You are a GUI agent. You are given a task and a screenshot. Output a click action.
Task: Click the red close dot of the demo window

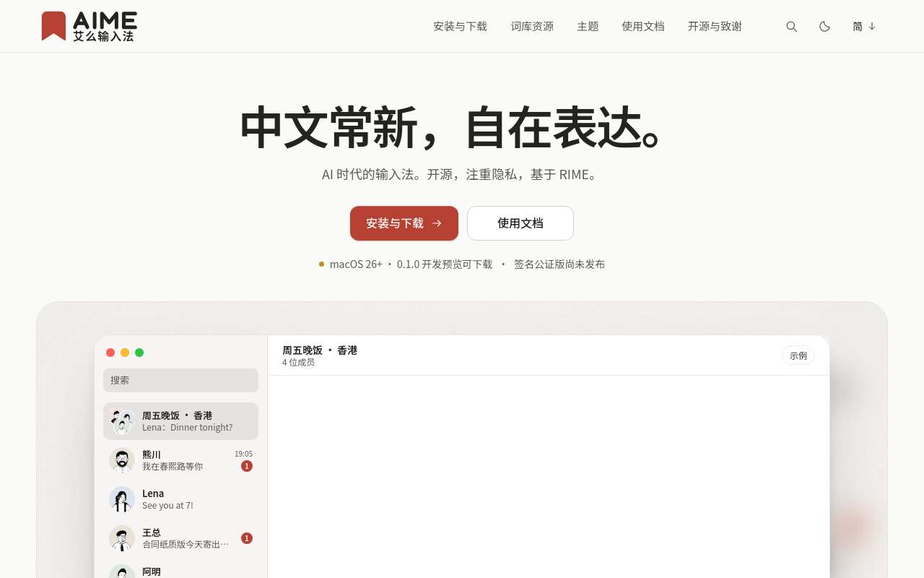[x=110, y=353]
